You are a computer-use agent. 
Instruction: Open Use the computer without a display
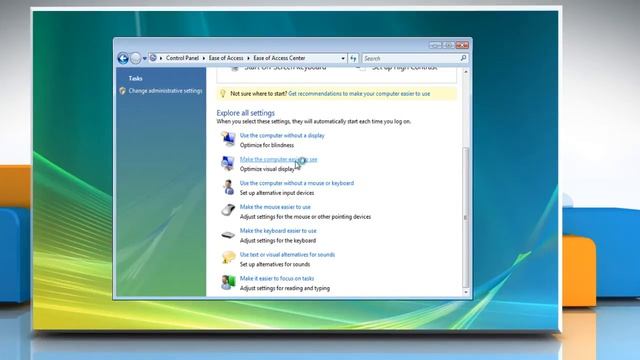(282, 135)
